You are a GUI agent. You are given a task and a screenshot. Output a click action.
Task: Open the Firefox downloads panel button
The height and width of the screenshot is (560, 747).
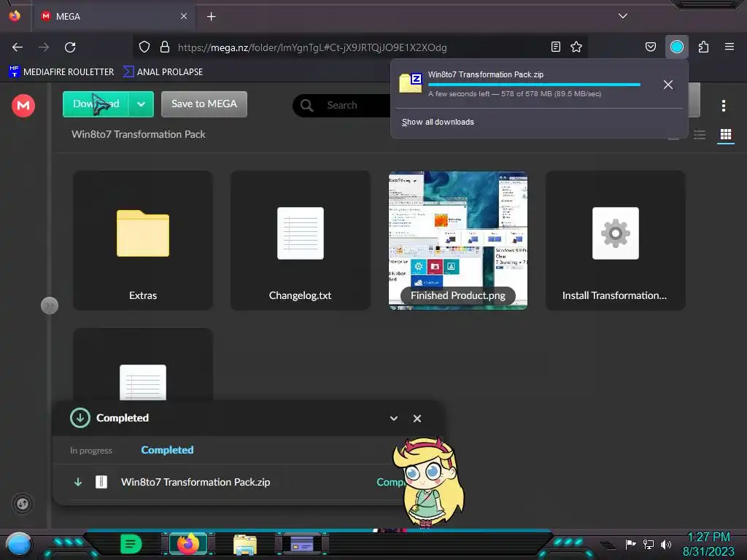pyautogui.click(x=677, y=47)
